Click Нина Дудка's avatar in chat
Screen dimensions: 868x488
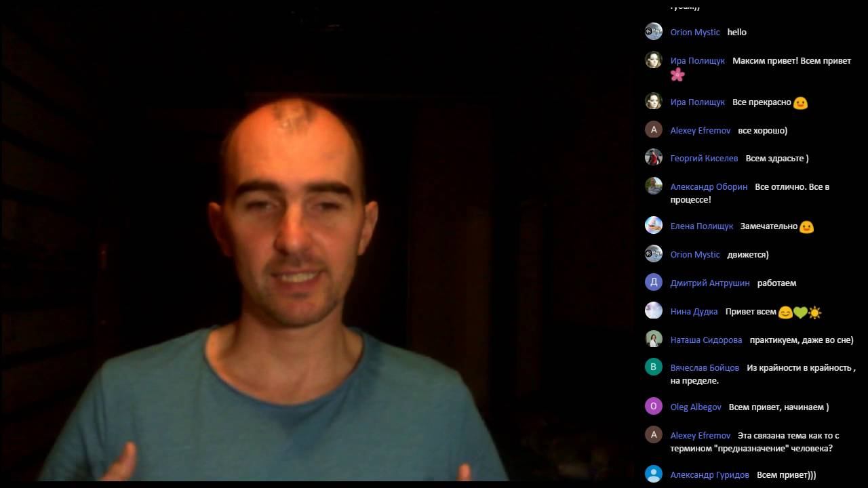click(x=653, y=310)
